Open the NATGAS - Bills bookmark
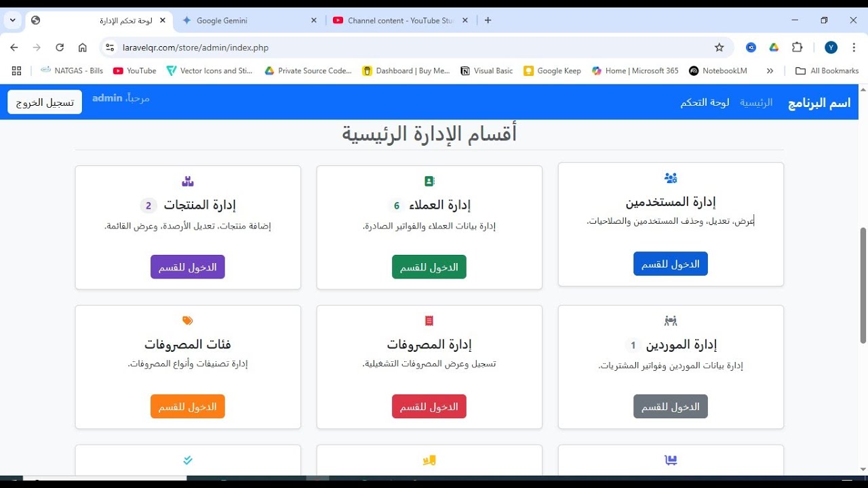This screenshot has height=488, width=868. click(72, 70)
